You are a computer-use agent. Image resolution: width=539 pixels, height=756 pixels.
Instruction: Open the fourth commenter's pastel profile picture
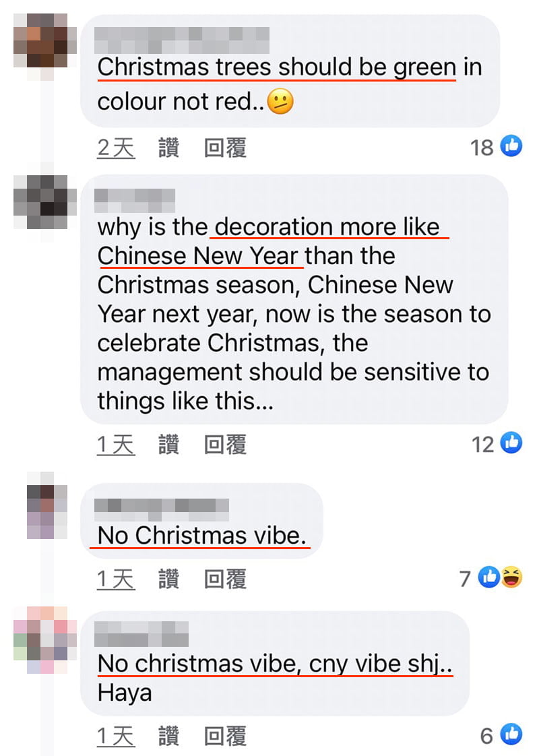click(45, 640)
